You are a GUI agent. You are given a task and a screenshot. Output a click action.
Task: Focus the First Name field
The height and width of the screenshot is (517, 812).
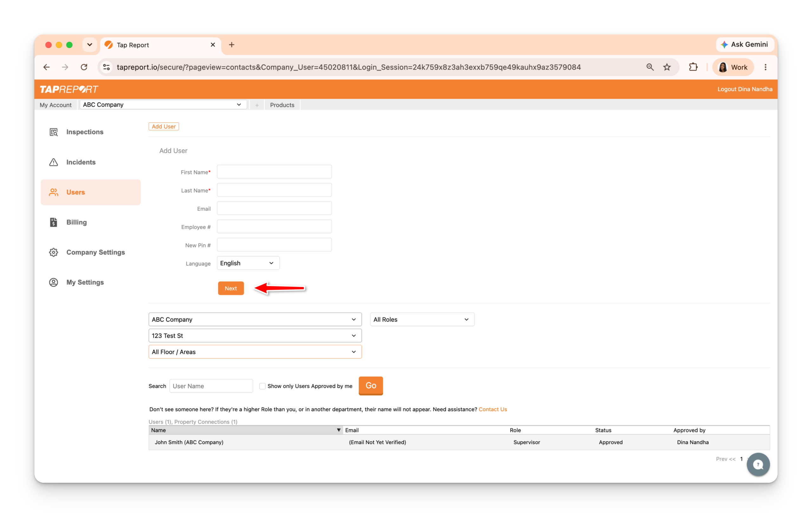coord(274,172)
